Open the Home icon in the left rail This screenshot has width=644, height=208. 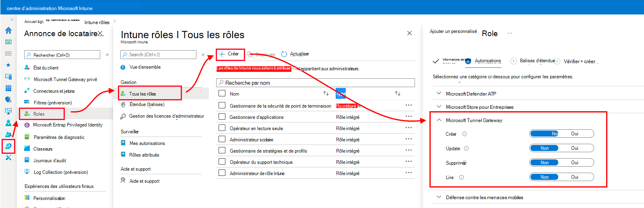click(x=8, y=31)
